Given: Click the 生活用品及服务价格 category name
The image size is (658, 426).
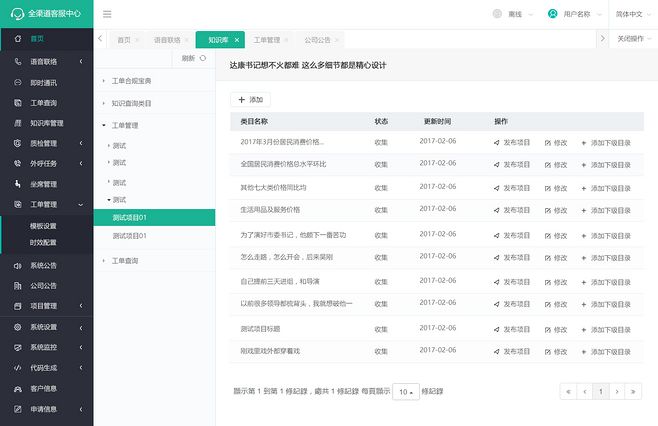Looking at the screenshot, I should pyautogui.click(x=270, y=209).
